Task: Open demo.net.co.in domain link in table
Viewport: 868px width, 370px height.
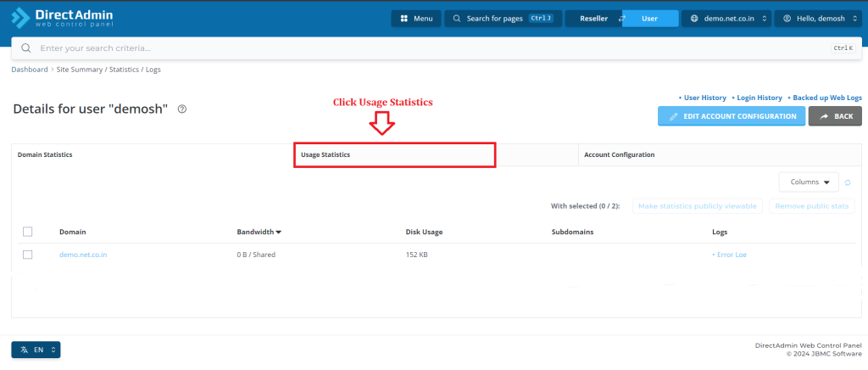Action: tap(83, 255)
